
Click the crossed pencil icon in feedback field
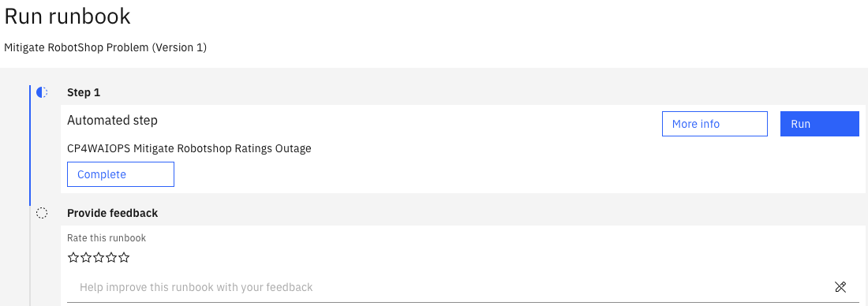point(840,286)
